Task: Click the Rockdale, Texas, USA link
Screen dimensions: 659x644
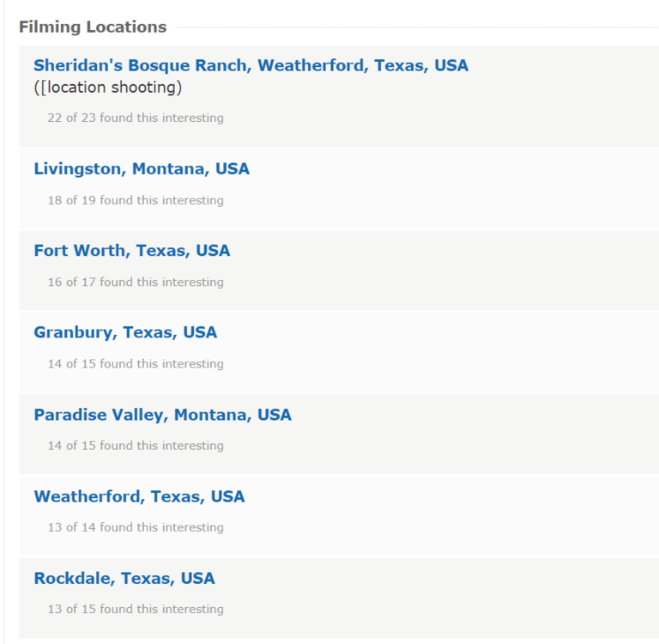Action: click(x=124, y=578)
